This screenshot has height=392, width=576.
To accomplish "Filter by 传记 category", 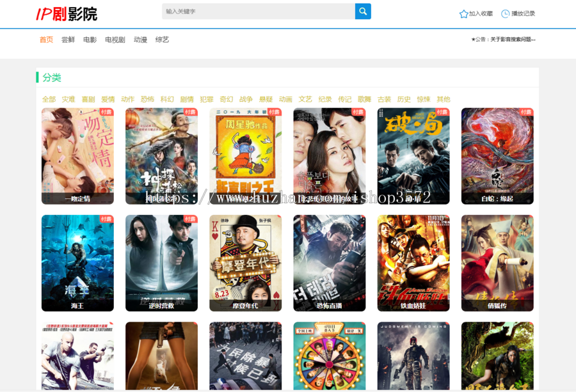I will click(345, 99).
